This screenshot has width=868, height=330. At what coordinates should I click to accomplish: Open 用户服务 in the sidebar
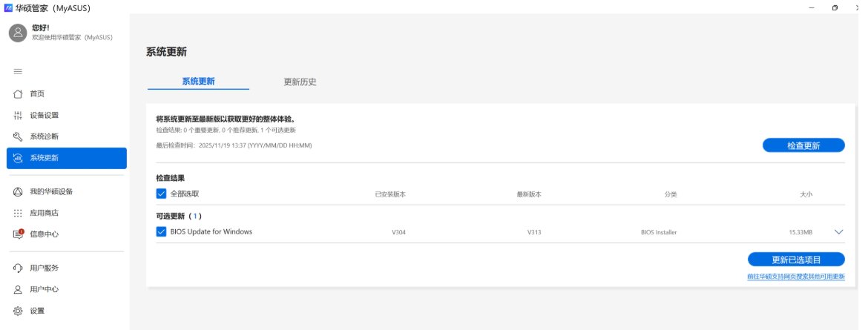67,268
